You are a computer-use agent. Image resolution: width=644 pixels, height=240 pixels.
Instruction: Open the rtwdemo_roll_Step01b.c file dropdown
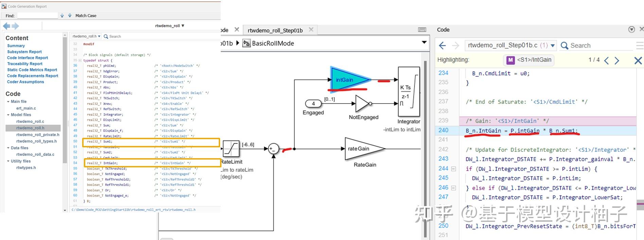tap(511, 45)
